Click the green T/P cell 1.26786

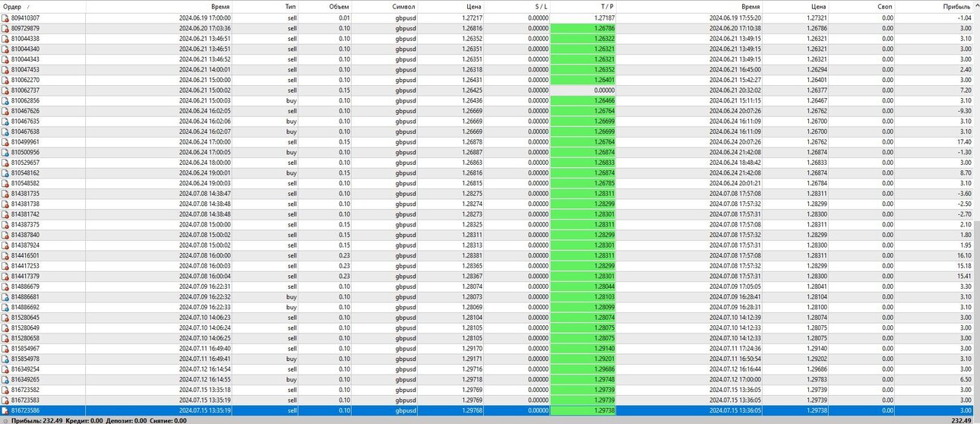point(583,28)
